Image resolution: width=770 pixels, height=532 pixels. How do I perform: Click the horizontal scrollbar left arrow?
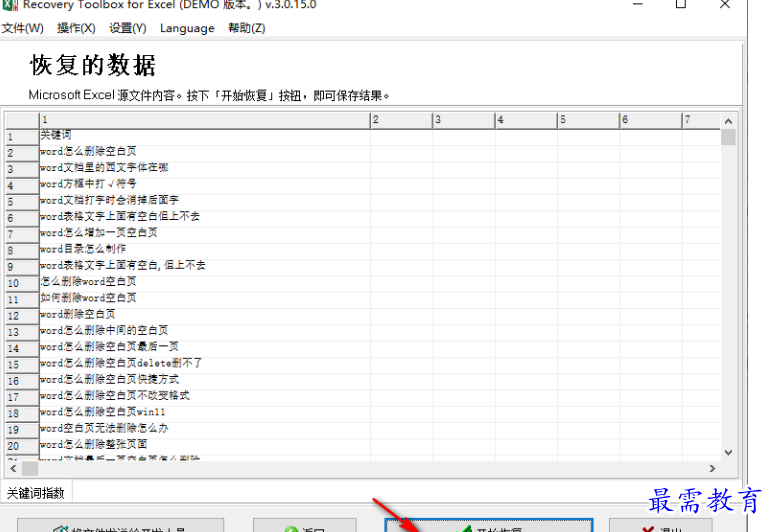[x=13, y=469]
